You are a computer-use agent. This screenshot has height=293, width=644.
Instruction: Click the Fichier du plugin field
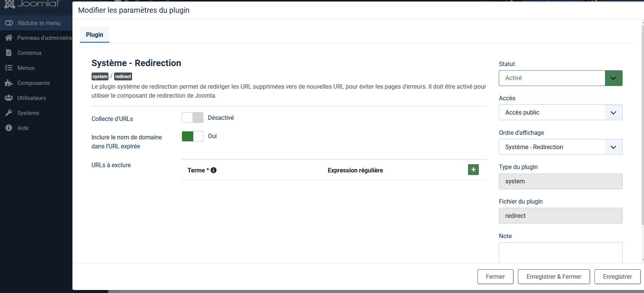(x=560, y=216)
